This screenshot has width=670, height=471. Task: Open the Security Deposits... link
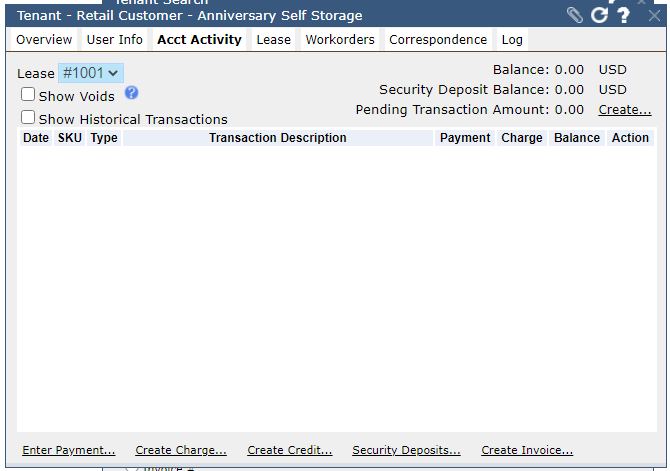point(406,450)
